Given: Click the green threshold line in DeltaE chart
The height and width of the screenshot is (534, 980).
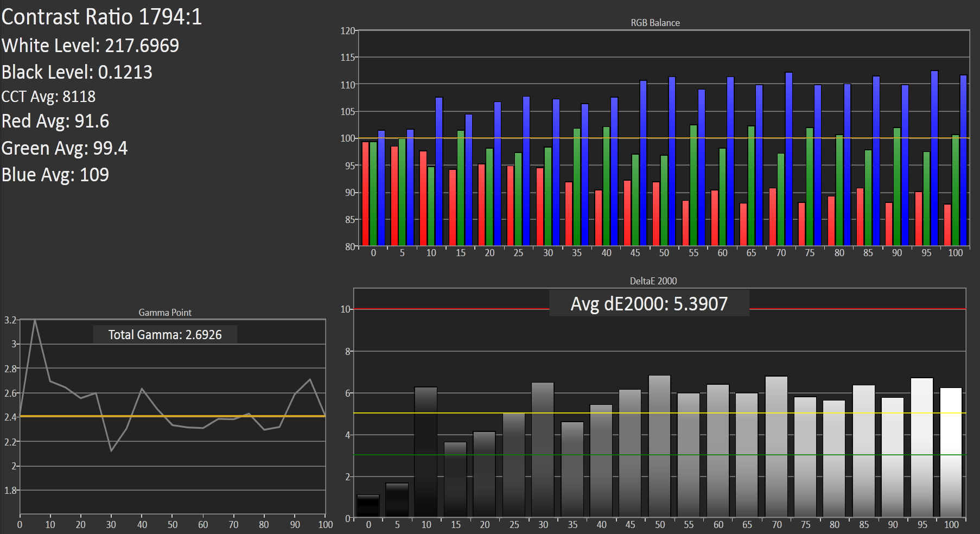Looking at the screenshot, I should pos(659,455).
